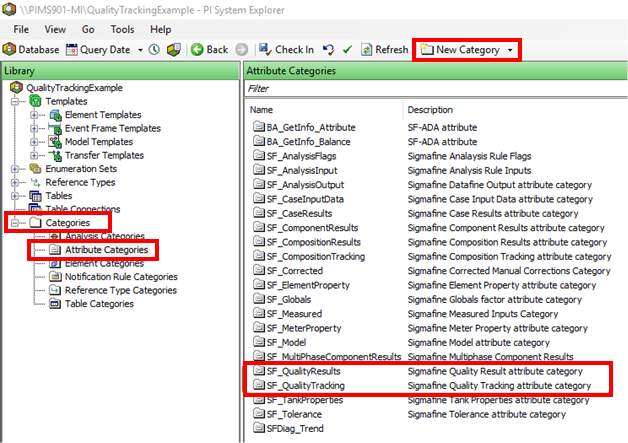Screen dimensions: 628x443
Task: Select SF_Model category icon
Action: (259, 342)
